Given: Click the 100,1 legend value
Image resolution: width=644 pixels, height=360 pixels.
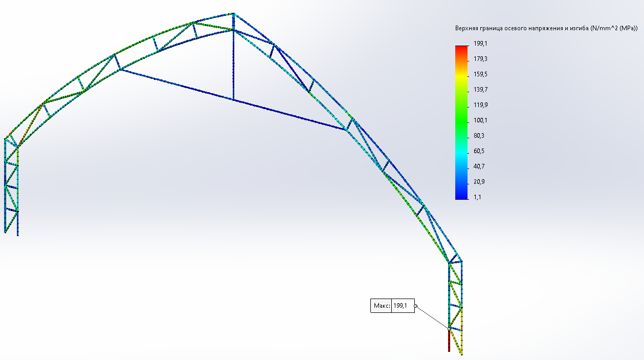Looking at the screenshot, I should point(480,120).
